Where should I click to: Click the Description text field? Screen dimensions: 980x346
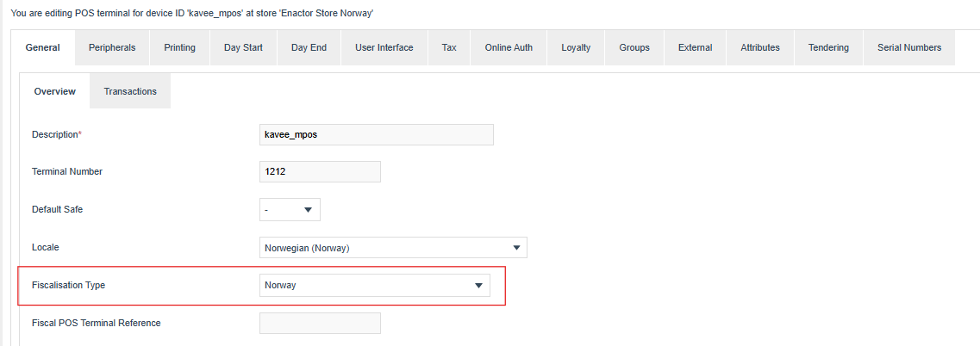(x=377, y=135)
